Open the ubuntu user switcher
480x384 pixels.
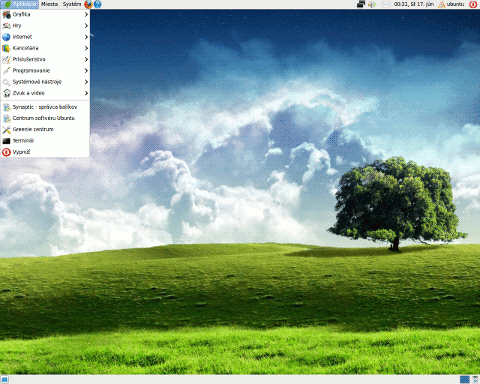451,4
